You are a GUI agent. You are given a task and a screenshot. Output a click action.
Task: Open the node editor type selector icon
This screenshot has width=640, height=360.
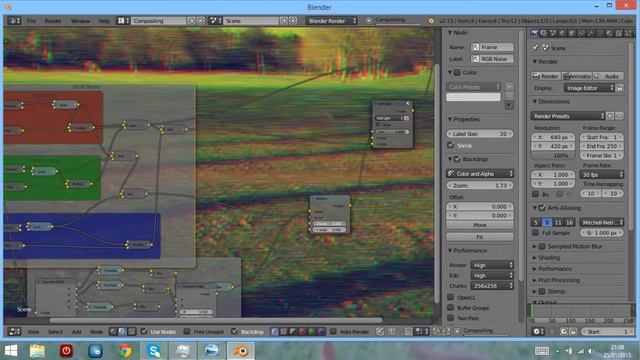point(14,332)
